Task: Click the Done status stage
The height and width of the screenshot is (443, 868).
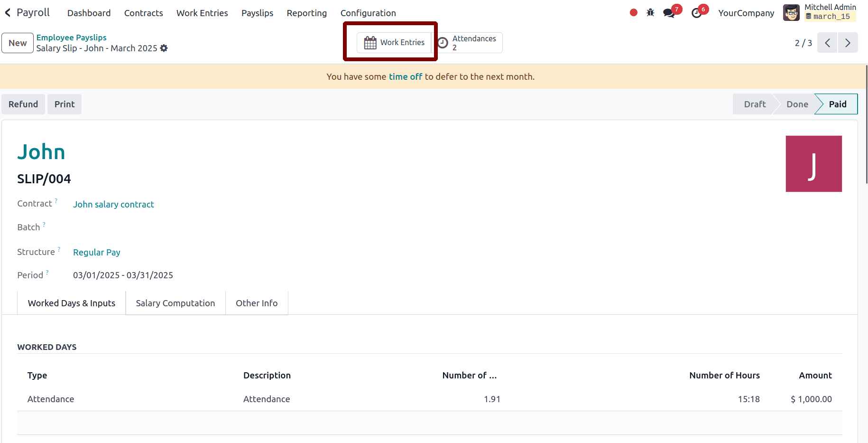Action: (797, 104)
